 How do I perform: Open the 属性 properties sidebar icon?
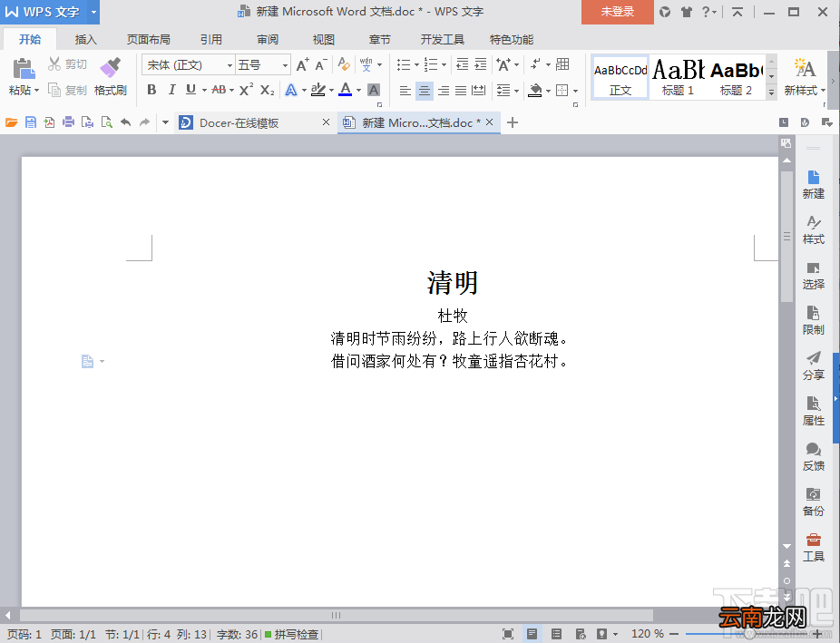click(813, 412)
